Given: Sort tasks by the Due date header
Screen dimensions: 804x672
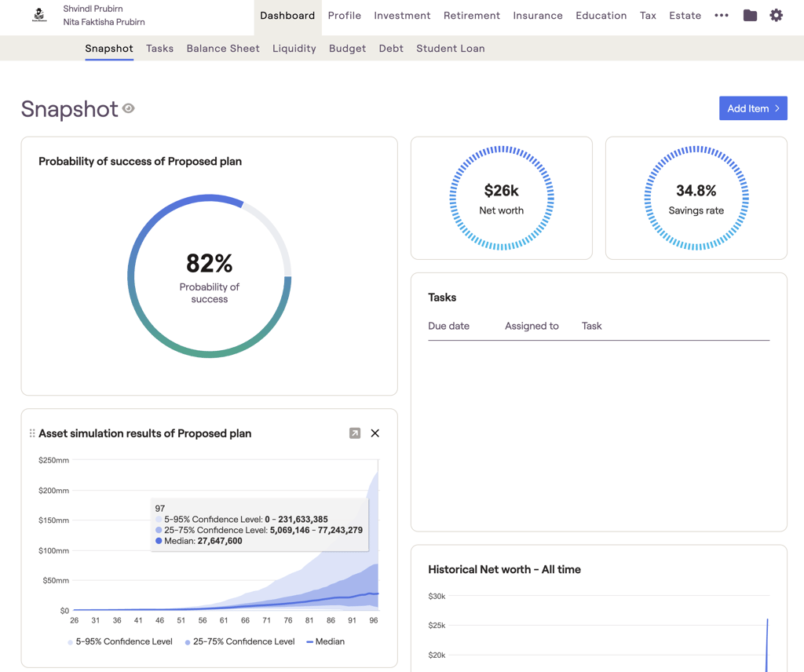Looking at the screenshot, I should (x=448, y=326).
